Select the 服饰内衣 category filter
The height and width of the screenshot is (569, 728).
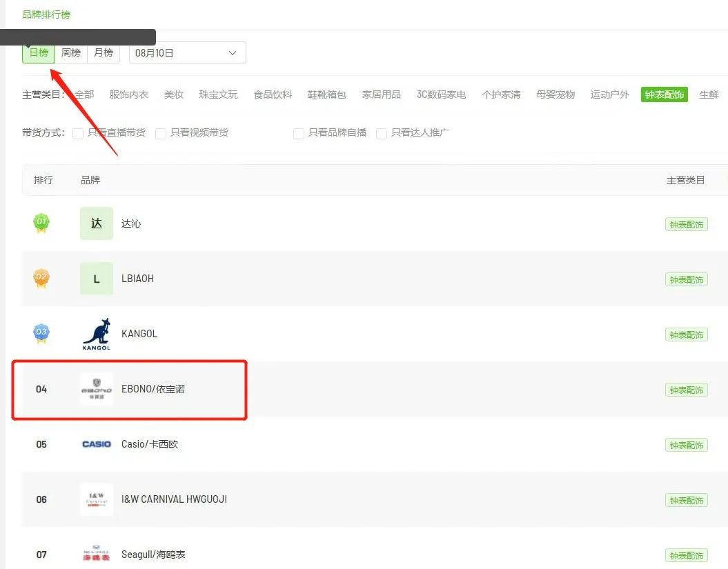pyautogui.click(x=128, y=94)
